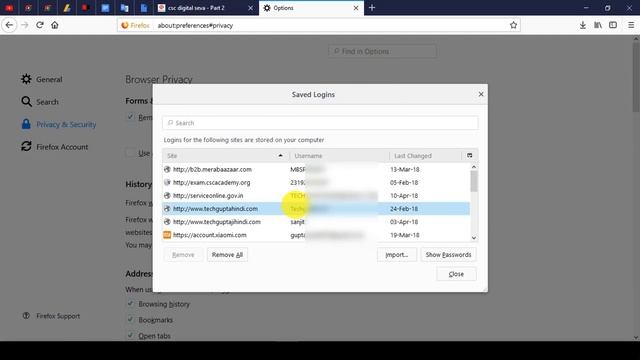This screenshot has width=640, height=360.
Task: Switch to the pinned Google Translate tab
Action: pyautogui.click(x=124, y=8)
